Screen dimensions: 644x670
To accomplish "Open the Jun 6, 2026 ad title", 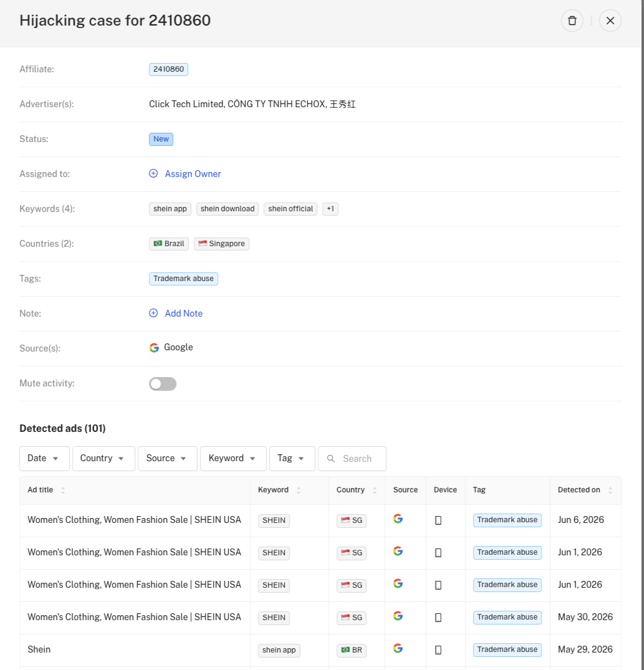I will tap(134, 520).
